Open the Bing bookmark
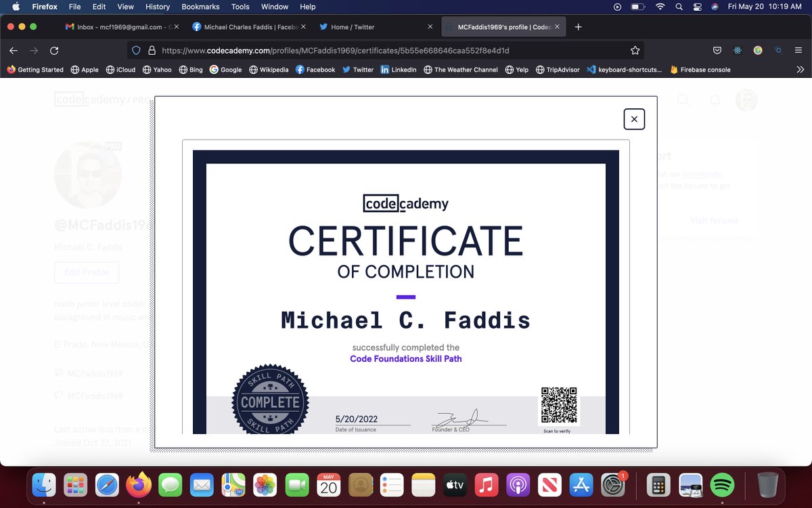 191,69
